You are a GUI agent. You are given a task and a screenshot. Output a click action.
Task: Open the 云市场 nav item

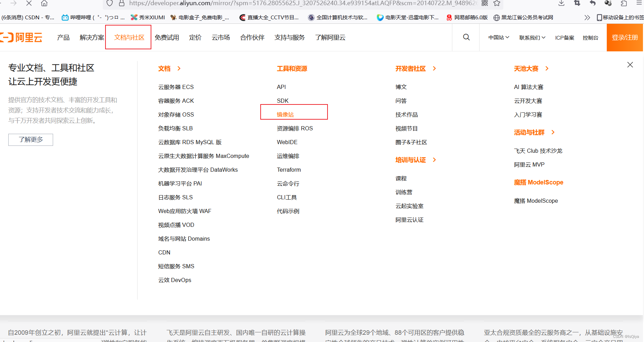(221, 38)
